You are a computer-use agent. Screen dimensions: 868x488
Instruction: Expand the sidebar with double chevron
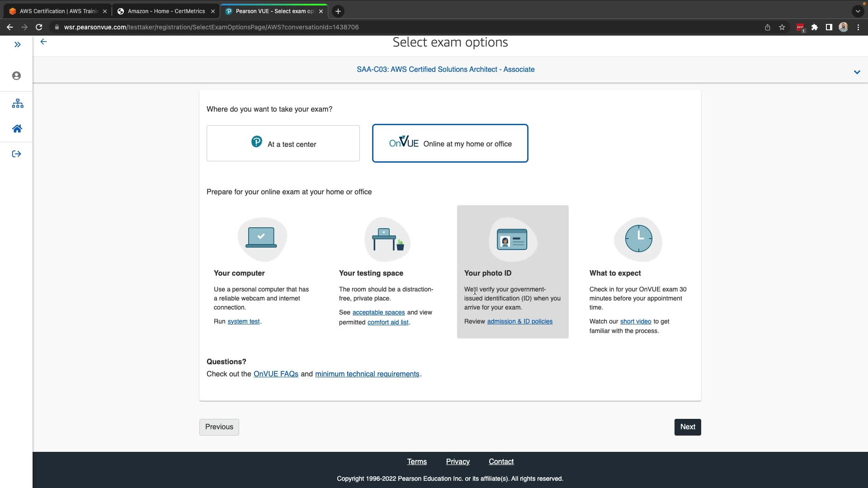click(17, 44)
